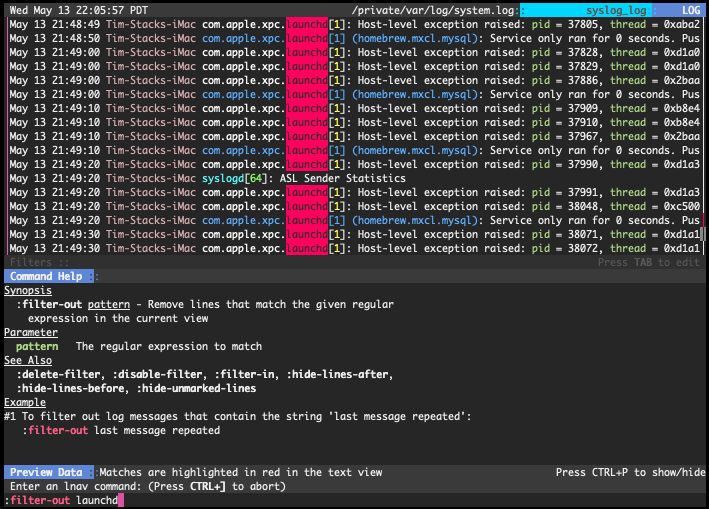This screenshot has width=709, height=509.
Task: Select the Preview Data panel header
Action: [x=46, y=472]
